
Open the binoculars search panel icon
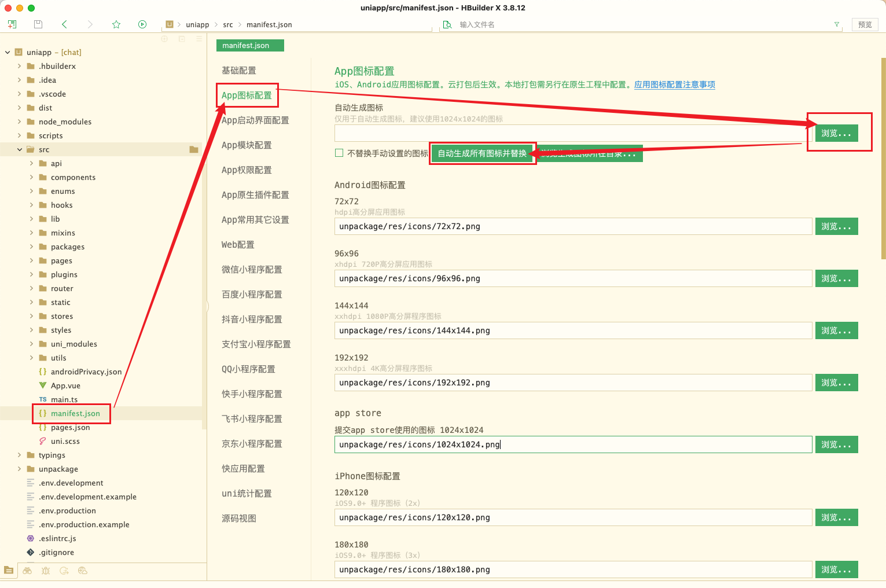pyautogui.click(x=27, y=571)
